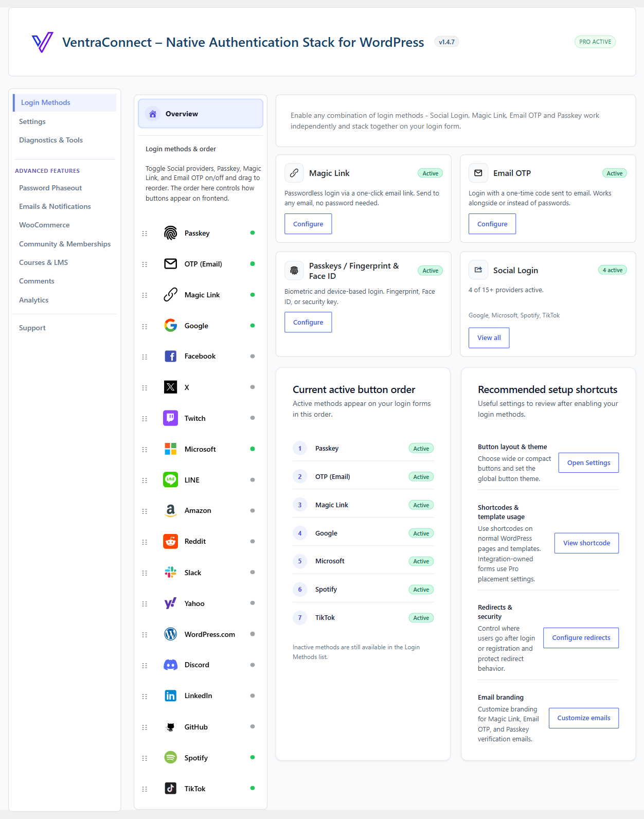The image size is (644, 819).
Task: Click View all social providers
Action: click(489, 338)
